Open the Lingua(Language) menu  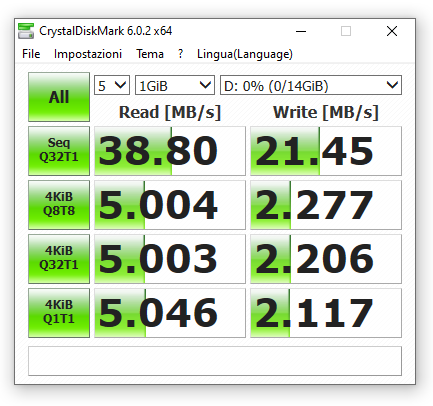245,54
